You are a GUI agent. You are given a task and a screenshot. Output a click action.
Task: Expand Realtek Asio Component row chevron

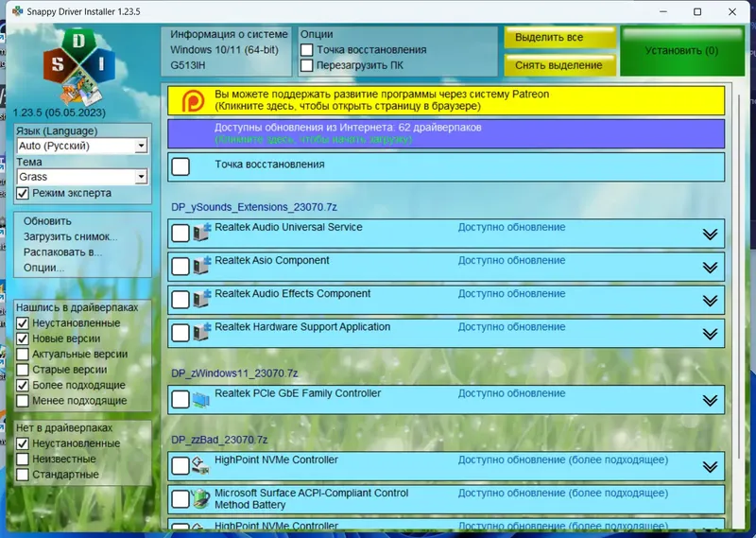point(710,268)
